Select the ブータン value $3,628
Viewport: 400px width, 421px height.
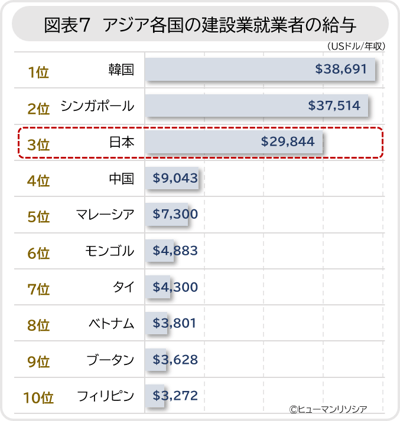(175, 360)
